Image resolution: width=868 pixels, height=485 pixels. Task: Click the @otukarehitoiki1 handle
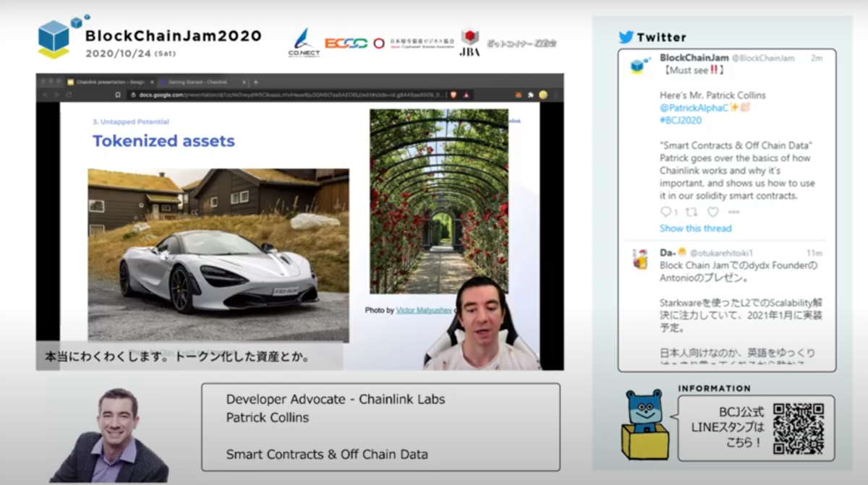(720, 254)
